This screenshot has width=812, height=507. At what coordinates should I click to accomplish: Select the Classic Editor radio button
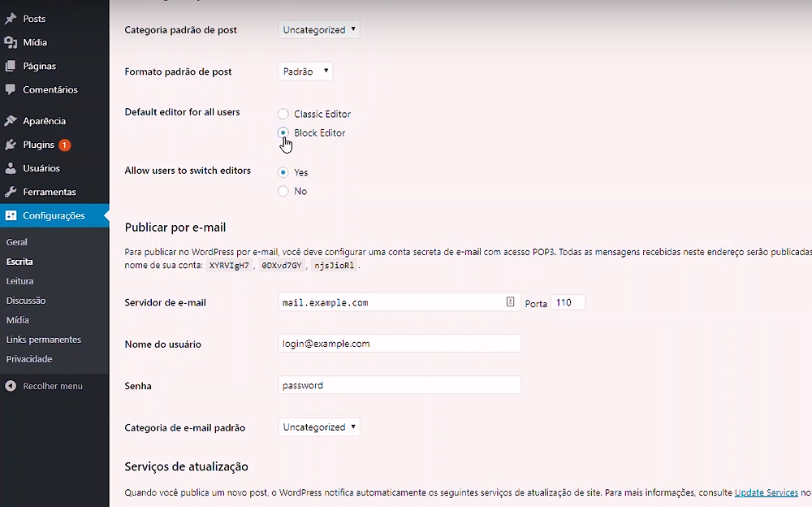283,114
